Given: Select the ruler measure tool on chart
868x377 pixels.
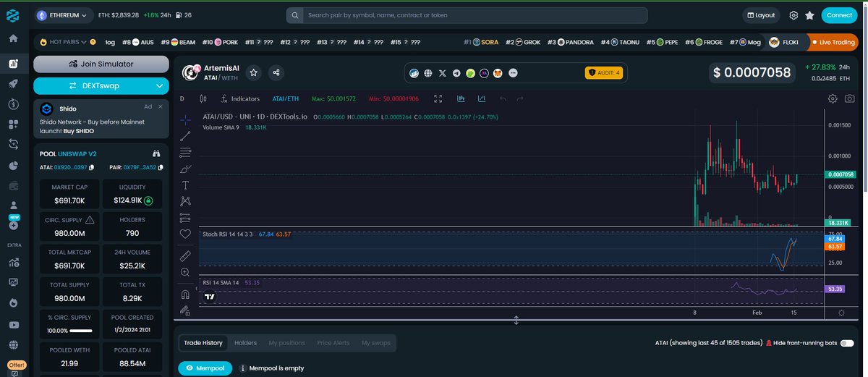Looking at the screenshot, I should pos(185,255).
